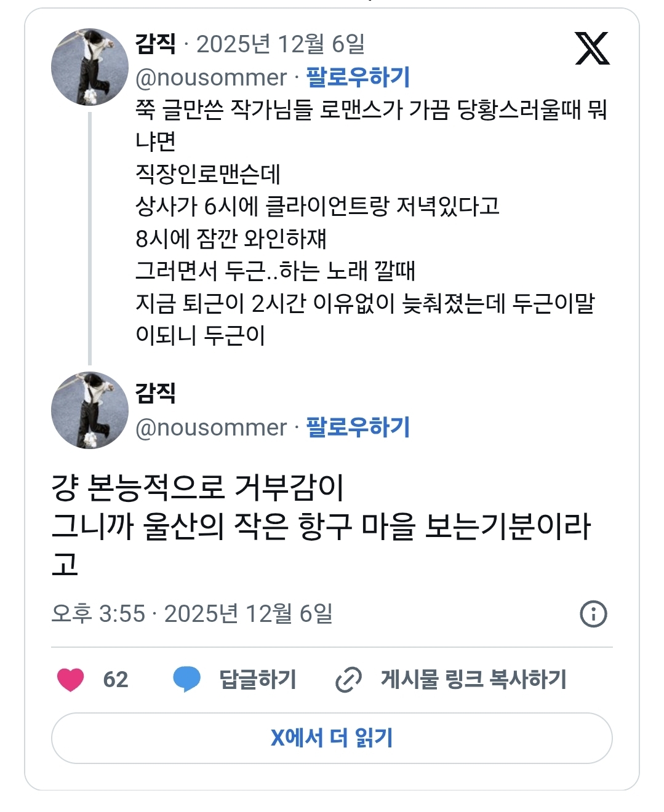
Task: Click the first tweet's date 2025년 12월 6일
Action: pyautogui.click(x=281, y=44)
